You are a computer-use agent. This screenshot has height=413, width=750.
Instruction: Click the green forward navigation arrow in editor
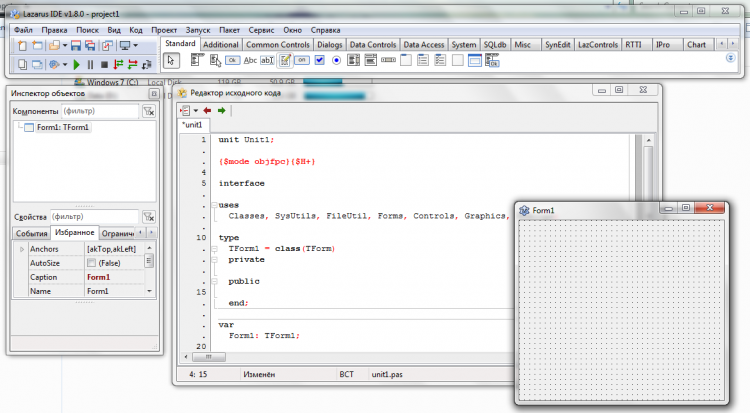click(x=221, y=110)
